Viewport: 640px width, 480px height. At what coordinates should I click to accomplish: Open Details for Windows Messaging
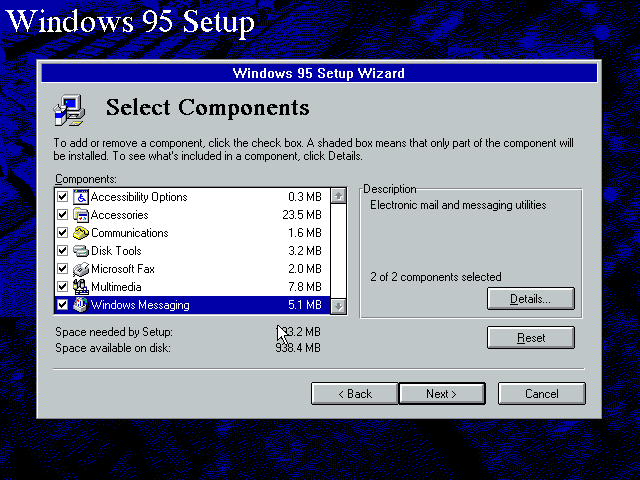pos(531,298)
